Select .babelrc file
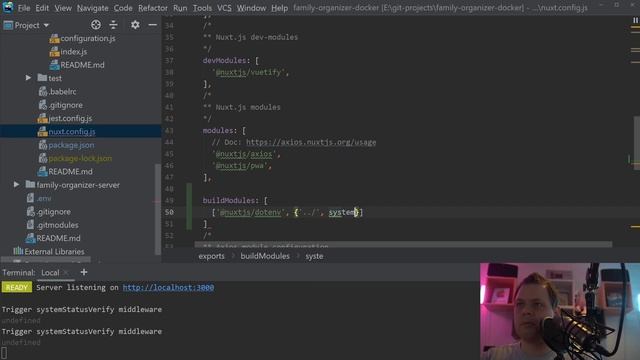Screen dimensions: 640x360 point(62,91)
